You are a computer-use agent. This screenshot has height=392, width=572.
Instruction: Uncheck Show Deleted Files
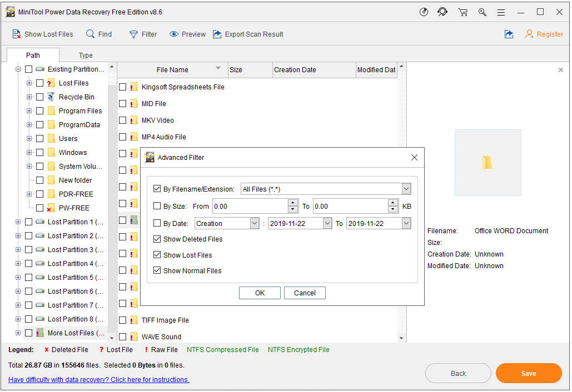[x=157, y=239]
